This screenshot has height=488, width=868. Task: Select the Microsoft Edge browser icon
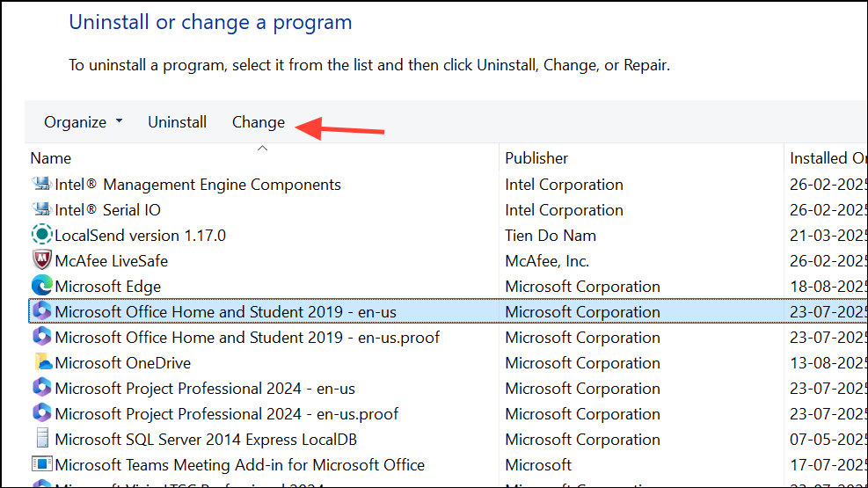(41, 287)
